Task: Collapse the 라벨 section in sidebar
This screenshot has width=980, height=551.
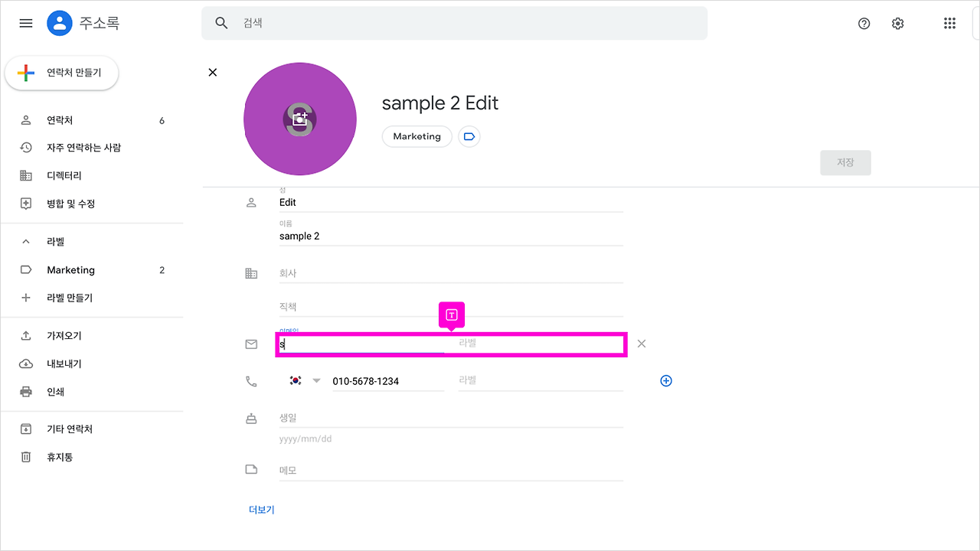Action: [x=26, y=241]
